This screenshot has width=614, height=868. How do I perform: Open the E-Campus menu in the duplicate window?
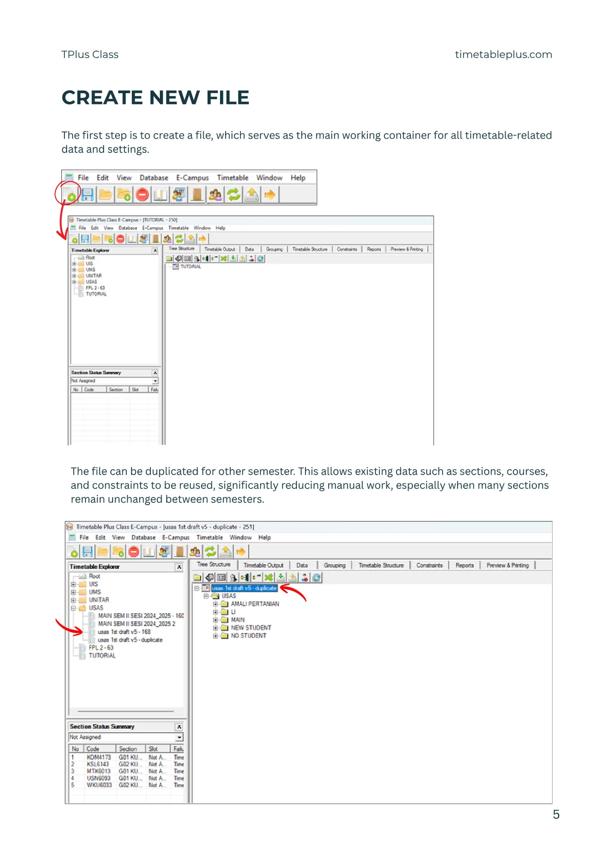click(x=176, y=538)
